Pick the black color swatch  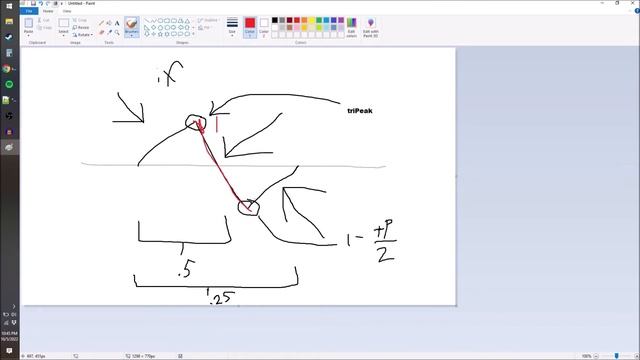pos(275,20)
